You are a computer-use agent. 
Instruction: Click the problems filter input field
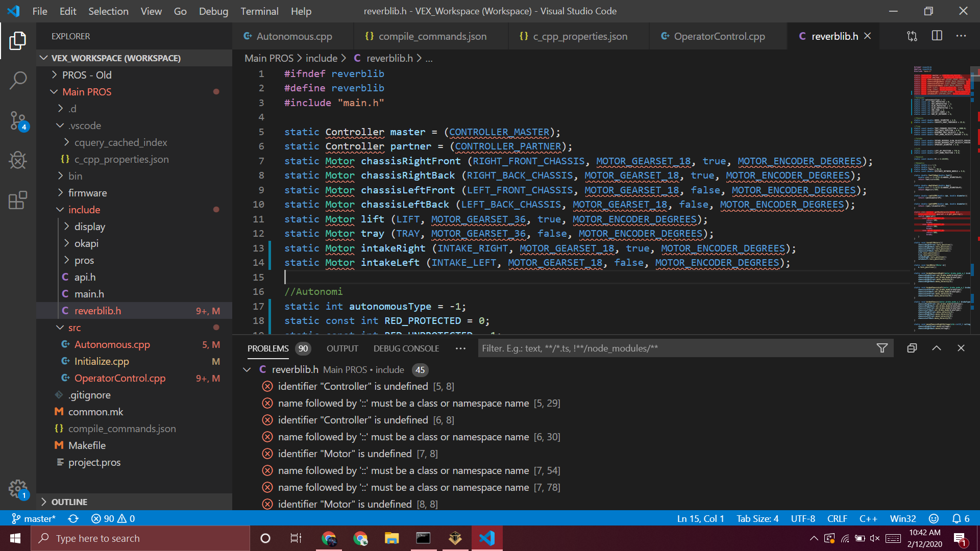click(676, 348)
